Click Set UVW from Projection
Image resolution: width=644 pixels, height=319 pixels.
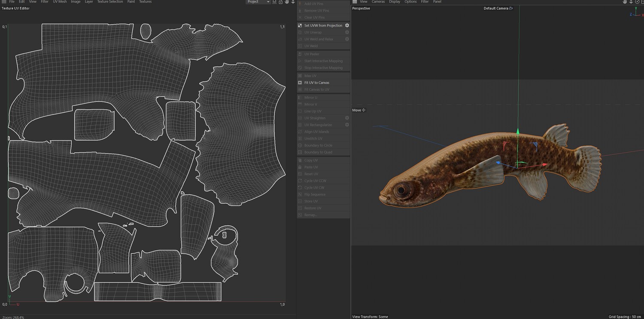click(323, 25)
